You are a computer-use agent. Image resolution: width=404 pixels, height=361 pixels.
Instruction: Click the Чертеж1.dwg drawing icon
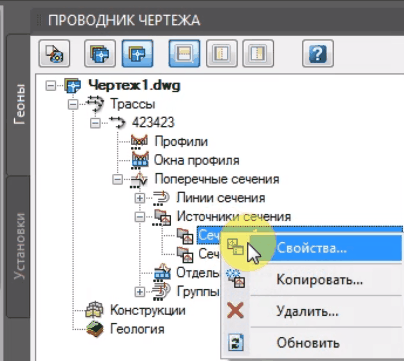(72, 86)
